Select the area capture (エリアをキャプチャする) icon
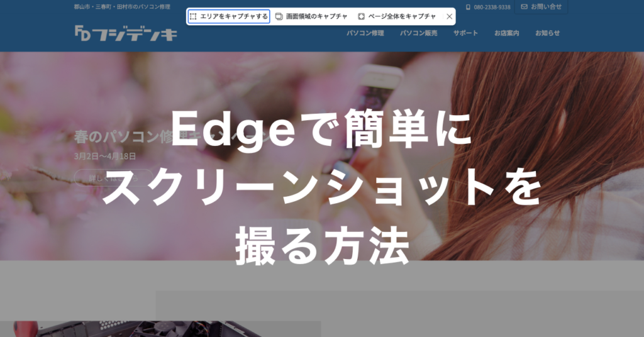The width and height of the screenshot is (644, 337). point(193,16)
